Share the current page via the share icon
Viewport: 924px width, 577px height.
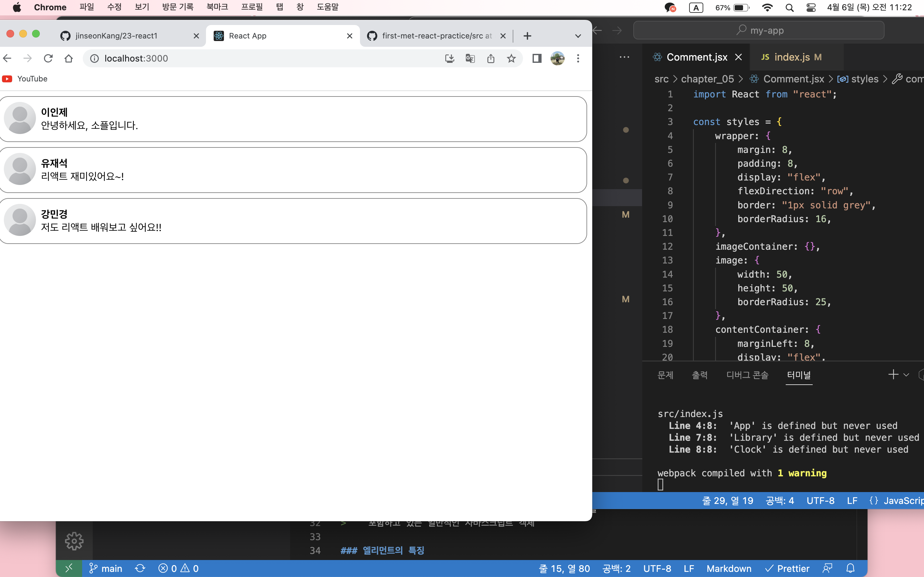tap(491, 58)
